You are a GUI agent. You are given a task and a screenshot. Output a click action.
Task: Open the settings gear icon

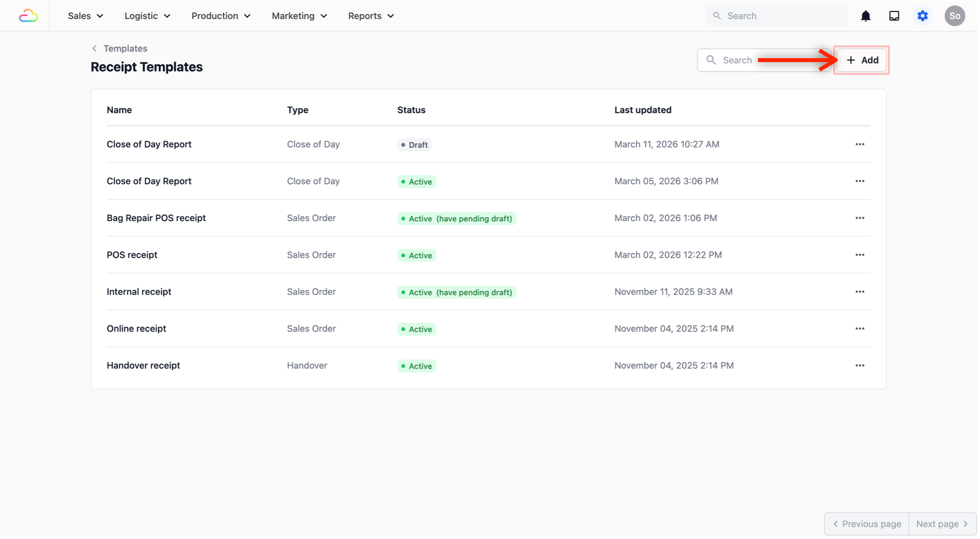pos(922,16)
